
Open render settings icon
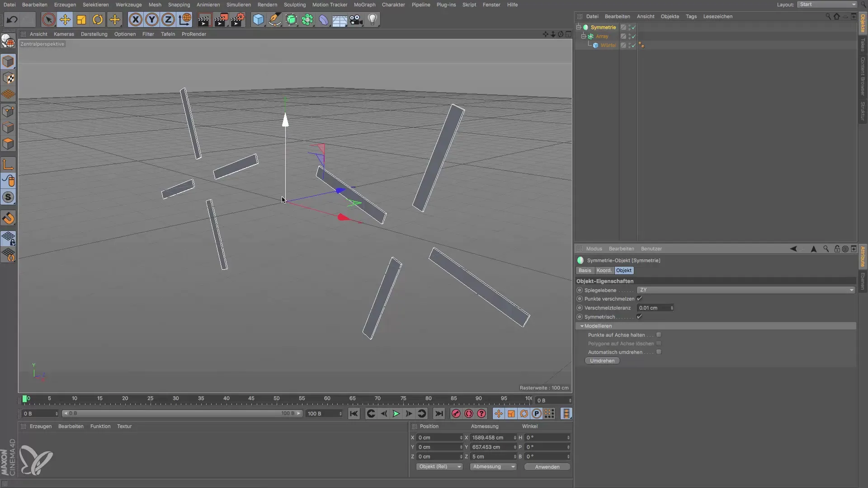tap(237, 20)
